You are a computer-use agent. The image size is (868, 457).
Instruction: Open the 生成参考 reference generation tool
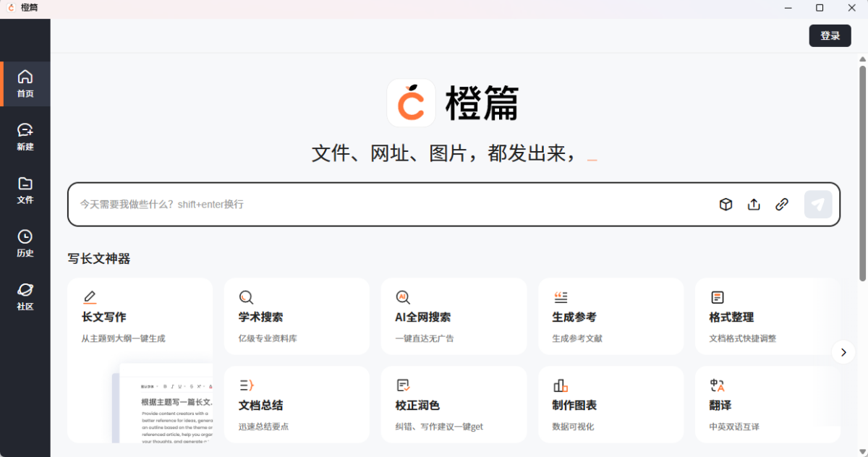tap(610, 316)
